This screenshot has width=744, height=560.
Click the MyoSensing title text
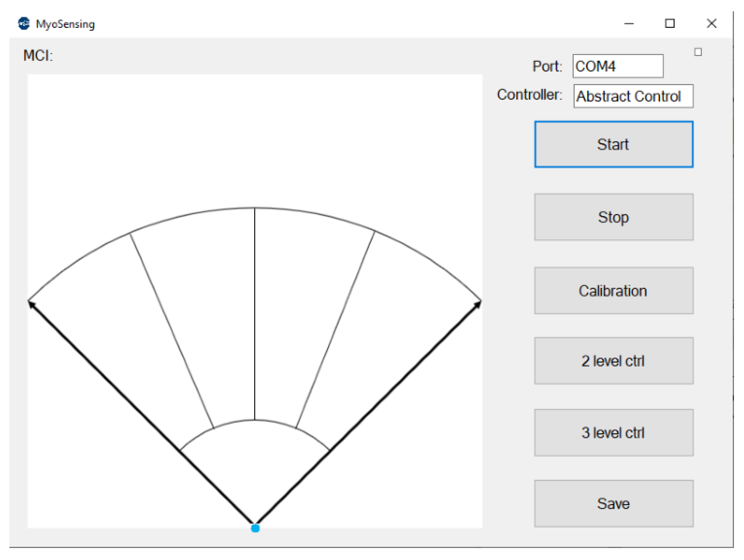pyautogui.click(x=65, y=24)
